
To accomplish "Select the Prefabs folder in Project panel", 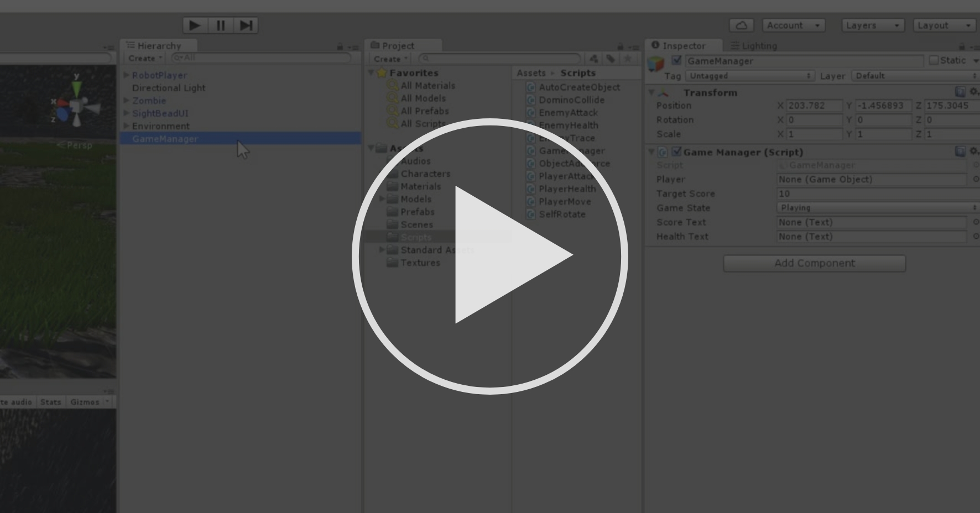I will pyautogui.click(x=417, y=212).
